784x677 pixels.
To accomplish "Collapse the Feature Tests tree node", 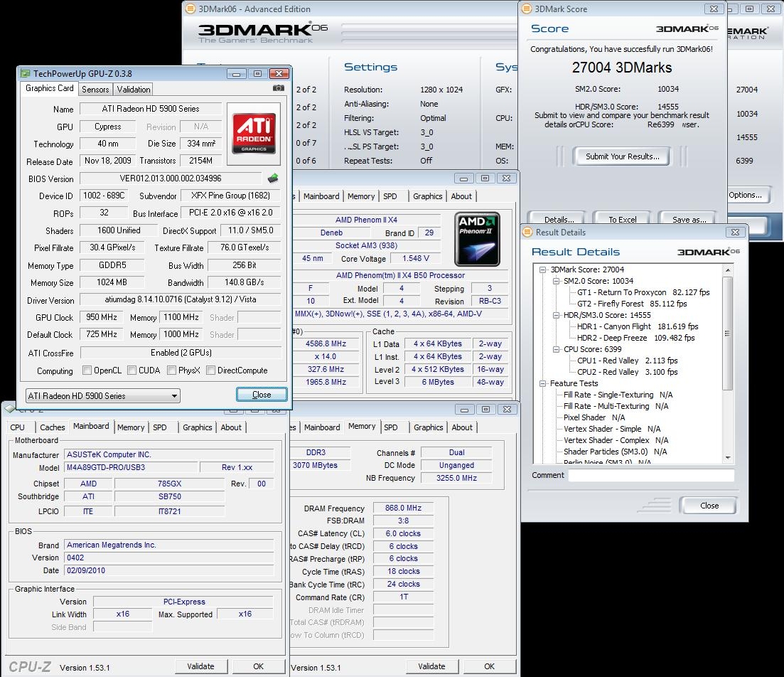I will [x=544, y=383].
